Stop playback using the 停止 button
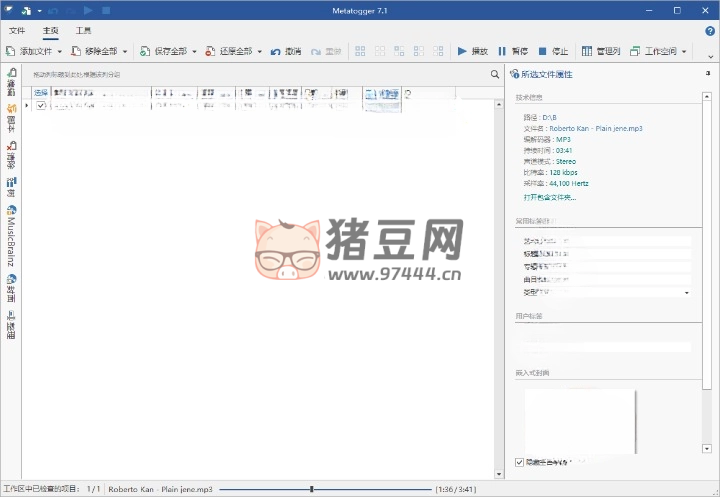This screenshot has height=497, width=720. click(552, 51)
